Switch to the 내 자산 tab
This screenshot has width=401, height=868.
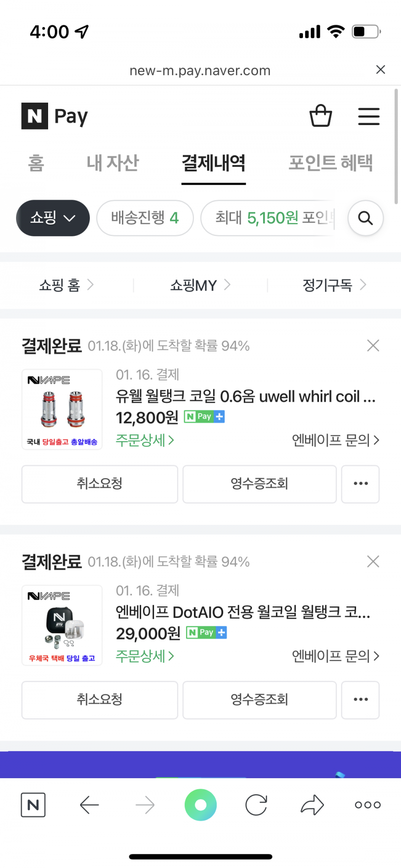[x=113, y=163]
